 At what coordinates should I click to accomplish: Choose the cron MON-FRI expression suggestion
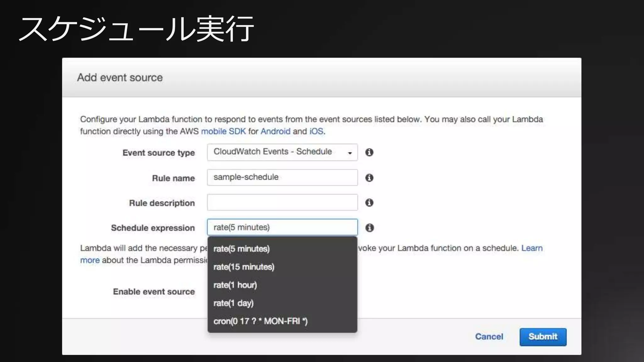[260, 321]
